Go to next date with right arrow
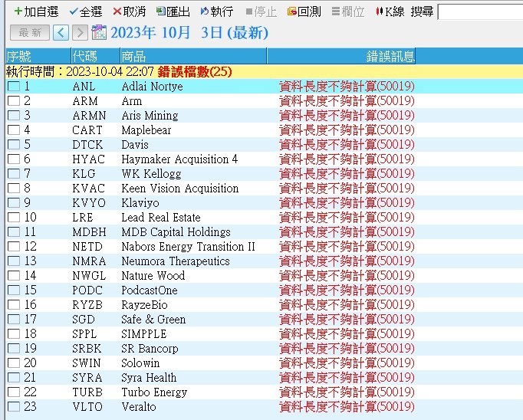Screen dimensions: 523x420 click(x=79, y=32)
